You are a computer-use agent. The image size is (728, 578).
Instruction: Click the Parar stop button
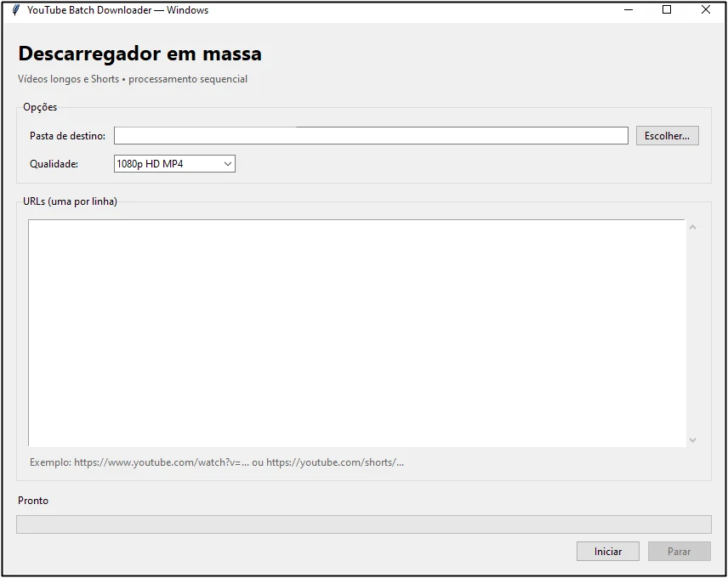[x=680, y=552]
